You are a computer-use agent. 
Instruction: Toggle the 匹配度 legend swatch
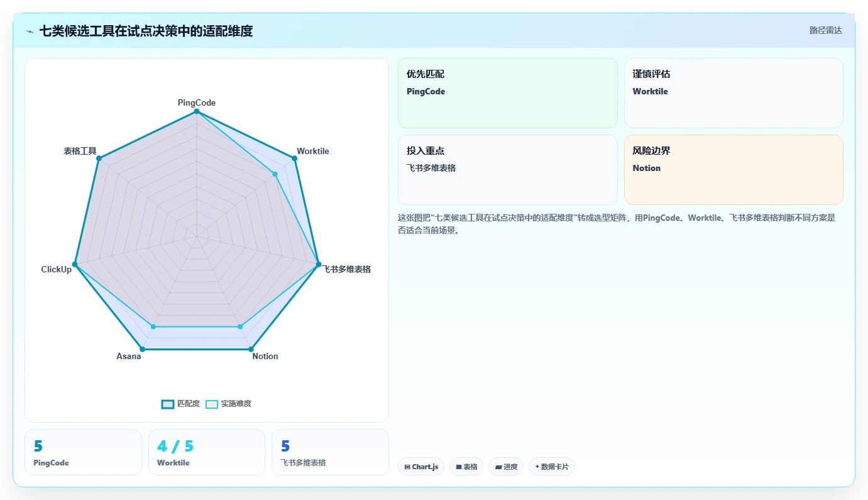pyautogui.click(x=168, y=404)
